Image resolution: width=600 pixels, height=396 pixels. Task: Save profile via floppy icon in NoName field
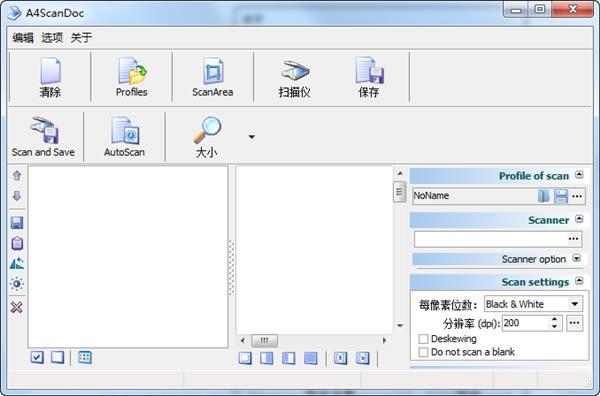561,196
